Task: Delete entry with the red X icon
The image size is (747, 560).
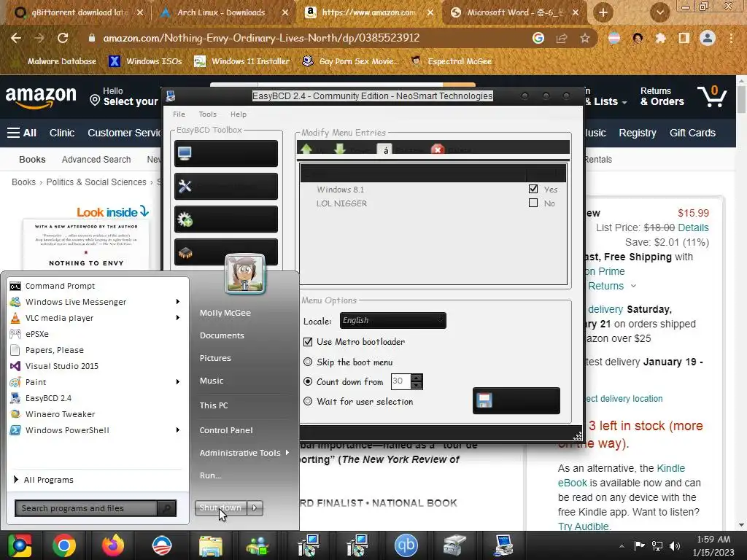Action: 438,149
